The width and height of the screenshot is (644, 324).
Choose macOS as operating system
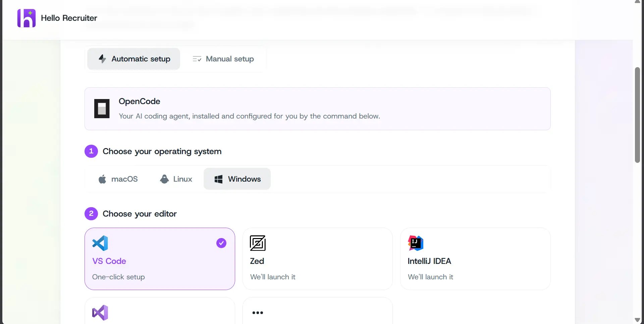tap(118, 179)
